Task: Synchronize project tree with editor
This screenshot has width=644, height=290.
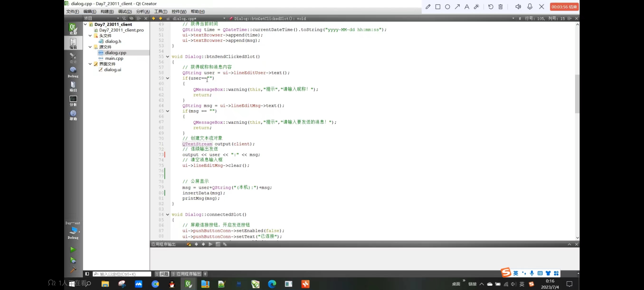Action: (131, 18)
